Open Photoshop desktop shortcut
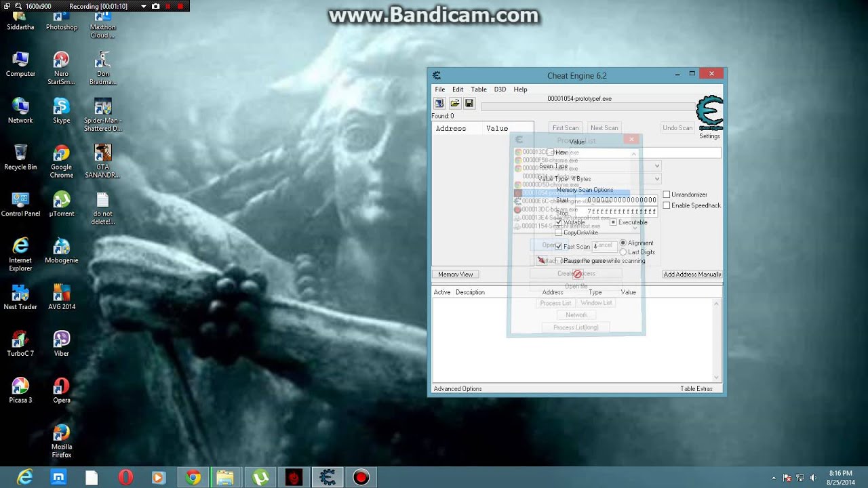The height and width of the screenshot is (488, 868). coord(62,20)
